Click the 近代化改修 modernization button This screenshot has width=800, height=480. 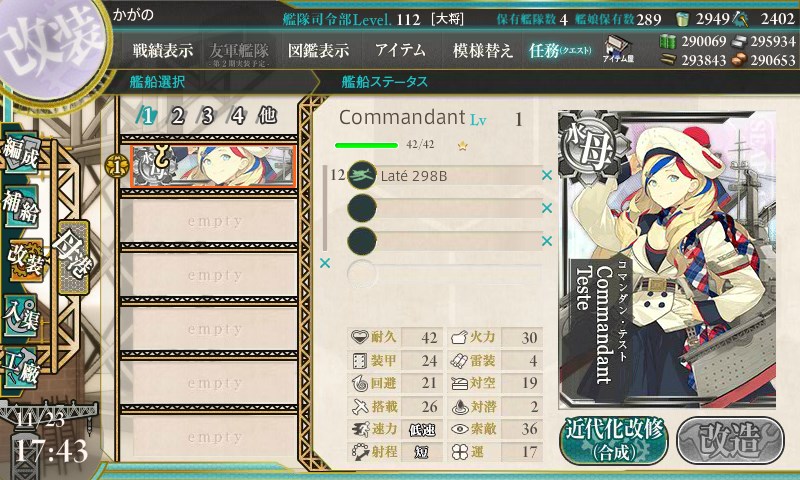(614, 440)
